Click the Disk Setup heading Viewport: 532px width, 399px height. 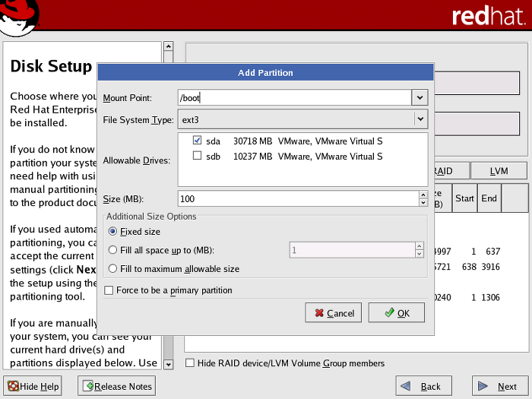(x=51, y=66)
